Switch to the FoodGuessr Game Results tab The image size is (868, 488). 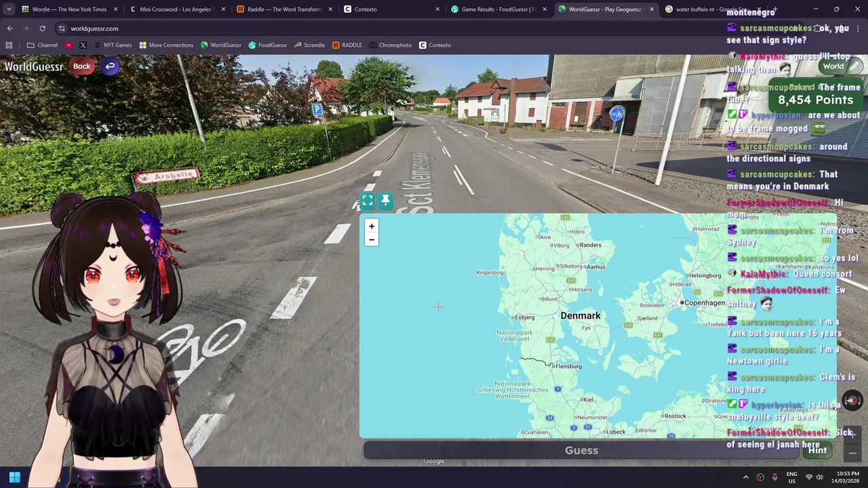click(497, 9)
